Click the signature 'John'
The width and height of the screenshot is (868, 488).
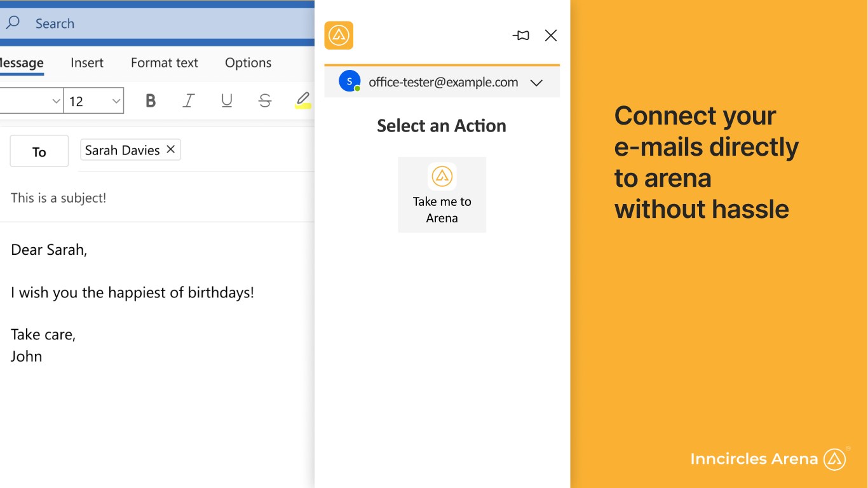pos(27,356)
